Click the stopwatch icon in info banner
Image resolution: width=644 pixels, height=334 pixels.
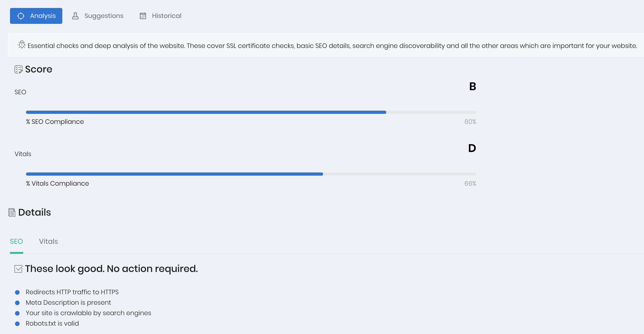(x=22, y=45)
